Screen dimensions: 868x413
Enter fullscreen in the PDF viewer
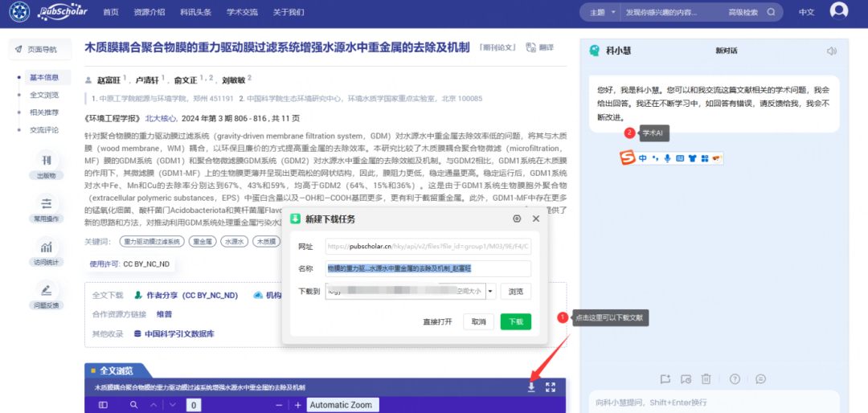(x=551, y=387)
